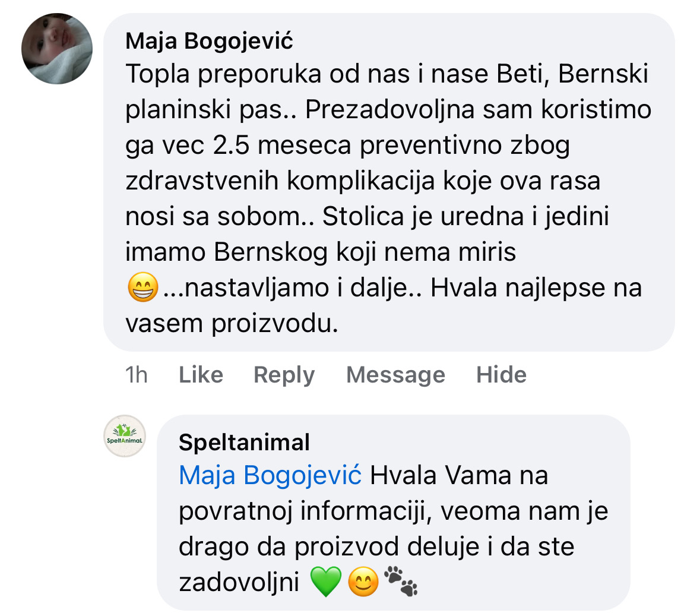
Task: Click the grinning emoji in Maja's comment
Action: (x=142, y=288)
